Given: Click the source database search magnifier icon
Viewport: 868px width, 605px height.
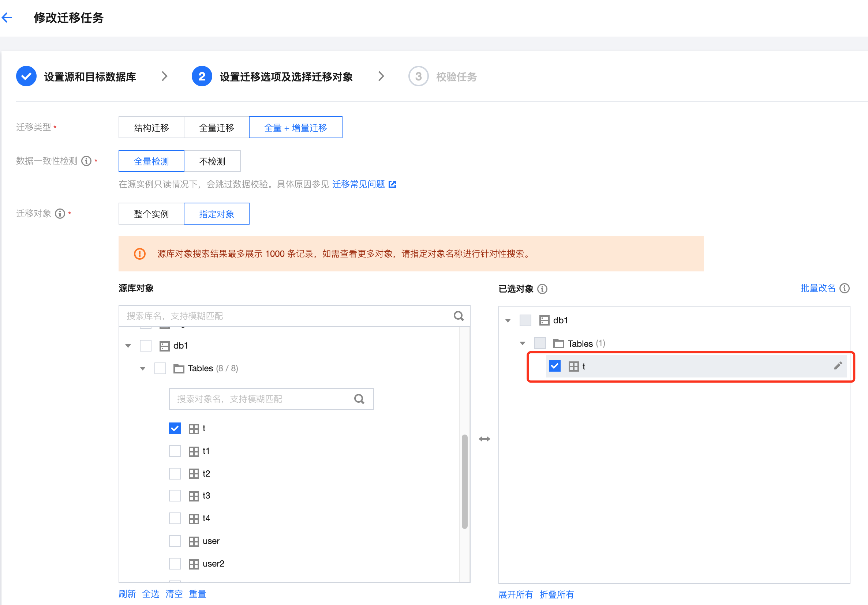Looking at the screenshot, I should pos(459,316).
